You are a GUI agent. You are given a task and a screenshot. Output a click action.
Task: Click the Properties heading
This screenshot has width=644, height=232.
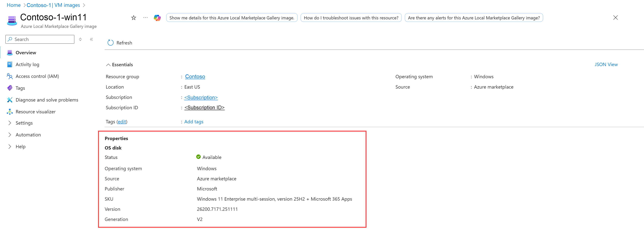coord(116,138)
